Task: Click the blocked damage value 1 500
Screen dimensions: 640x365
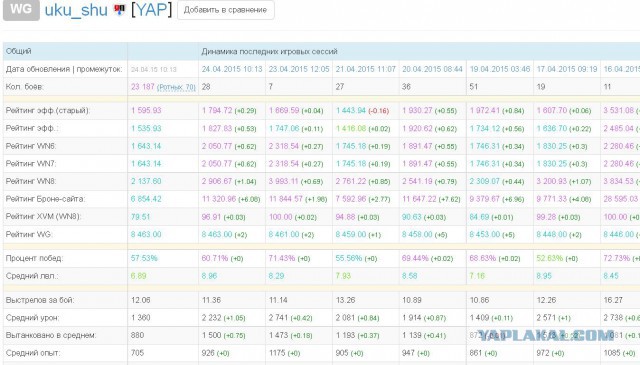Action: (211, 335)
